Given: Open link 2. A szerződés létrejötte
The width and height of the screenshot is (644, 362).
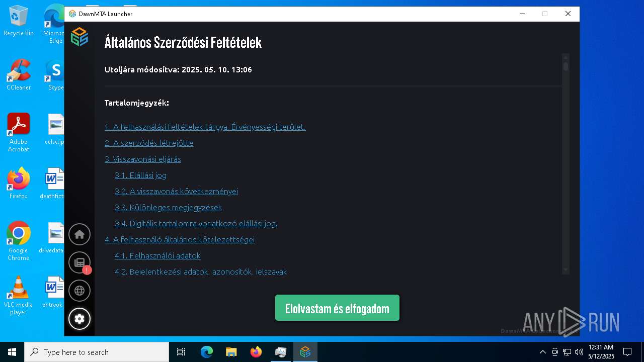Looking at the screenshot, I should [149, 143].
